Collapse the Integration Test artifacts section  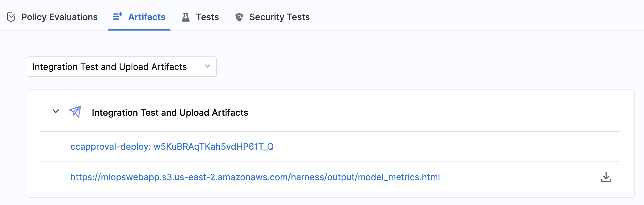tap(56, 111)
